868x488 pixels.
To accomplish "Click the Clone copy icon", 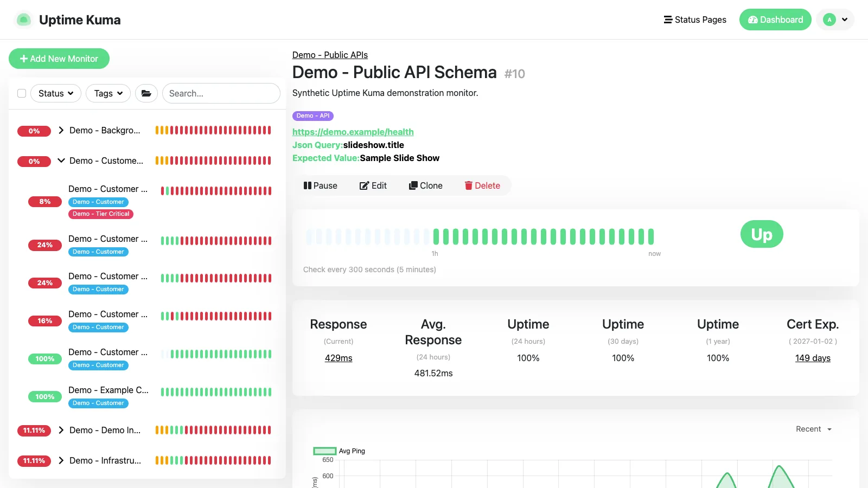I will (413, 185).
